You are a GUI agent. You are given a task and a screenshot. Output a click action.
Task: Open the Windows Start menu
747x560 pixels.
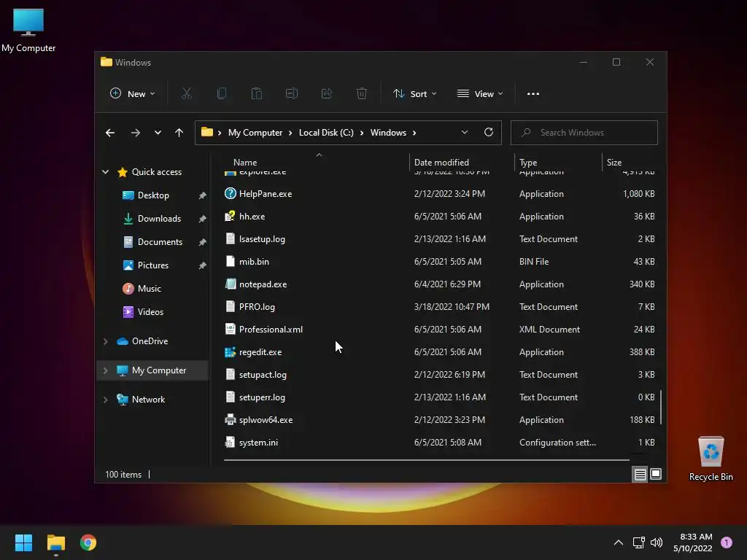[x=23, y=542]
